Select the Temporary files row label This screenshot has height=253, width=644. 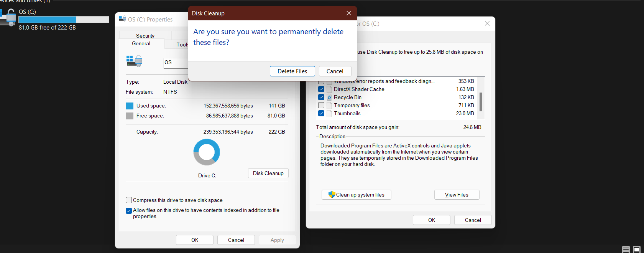(352, 105)
